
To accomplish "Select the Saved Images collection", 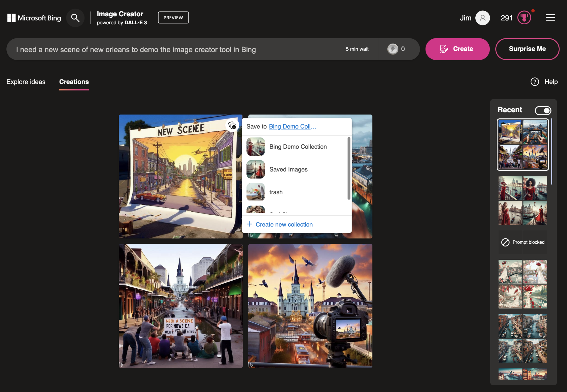I will [x=288, y=169].
